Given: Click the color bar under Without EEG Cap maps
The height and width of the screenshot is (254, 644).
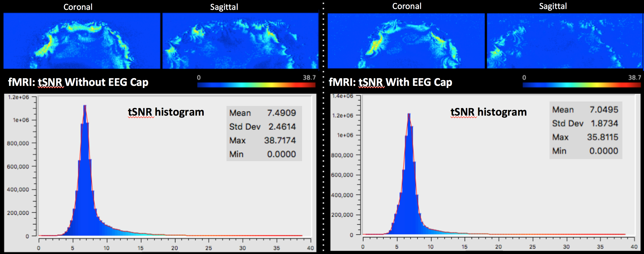Looking at the screenshot, I should 256,85.
